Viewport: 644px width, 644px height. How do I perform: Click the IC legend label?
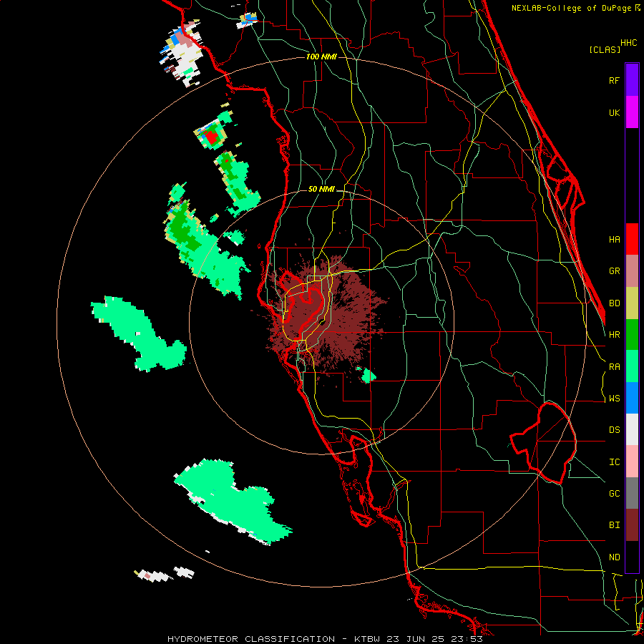click(x=614, y=462)
